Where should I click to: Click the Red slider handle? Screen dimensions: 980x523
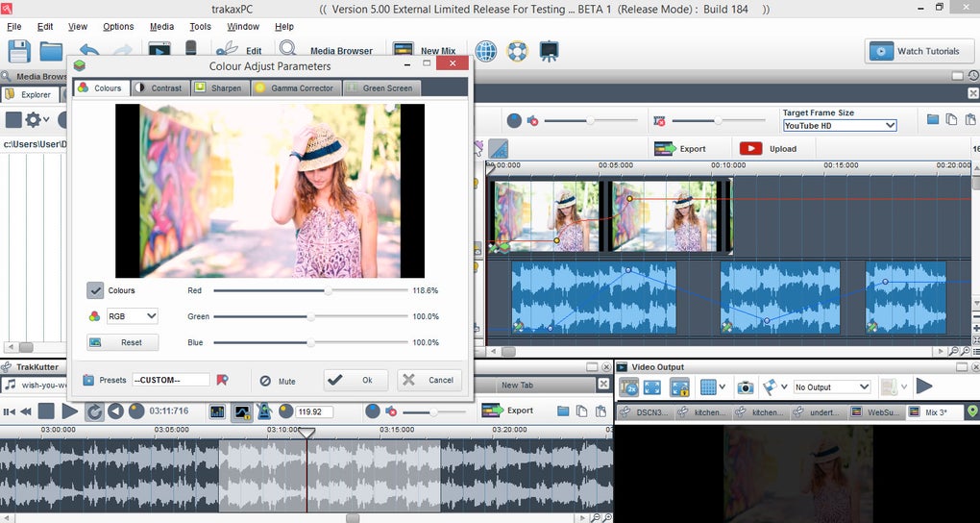[328, 289]
